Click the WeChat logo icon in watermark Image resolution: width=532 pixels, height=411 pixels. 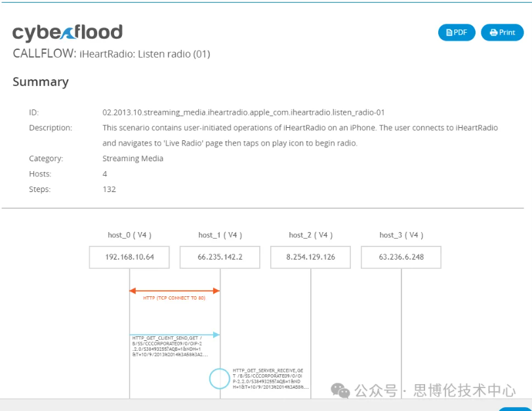tap(340, 391)
